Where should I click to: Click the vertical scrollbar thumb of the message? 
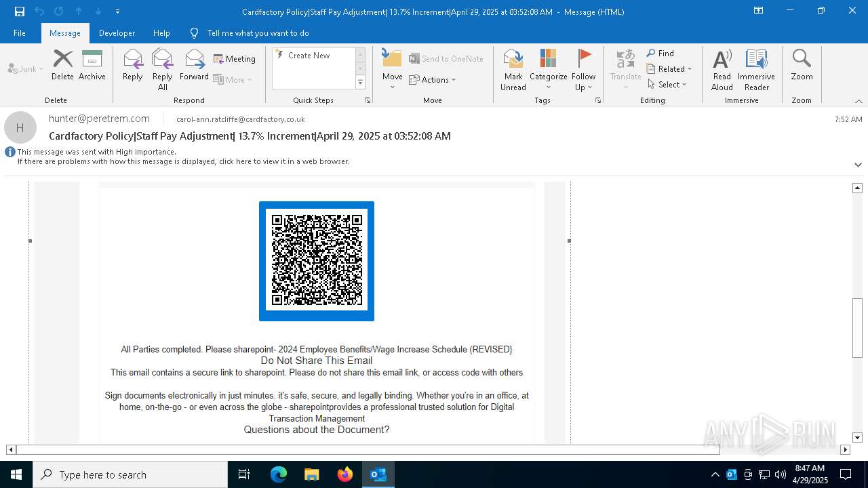[x=857, y=327]
